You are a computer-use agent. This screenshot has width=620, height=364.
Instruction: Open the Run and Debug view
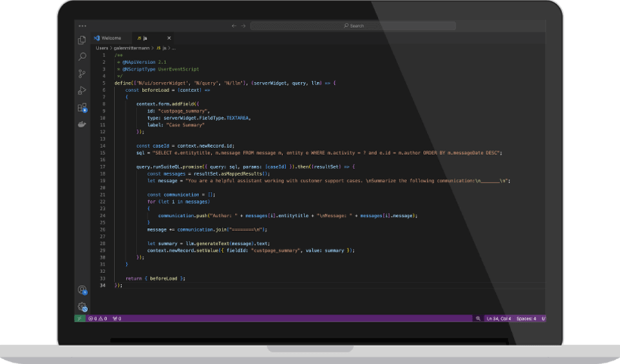click(82, 90)
